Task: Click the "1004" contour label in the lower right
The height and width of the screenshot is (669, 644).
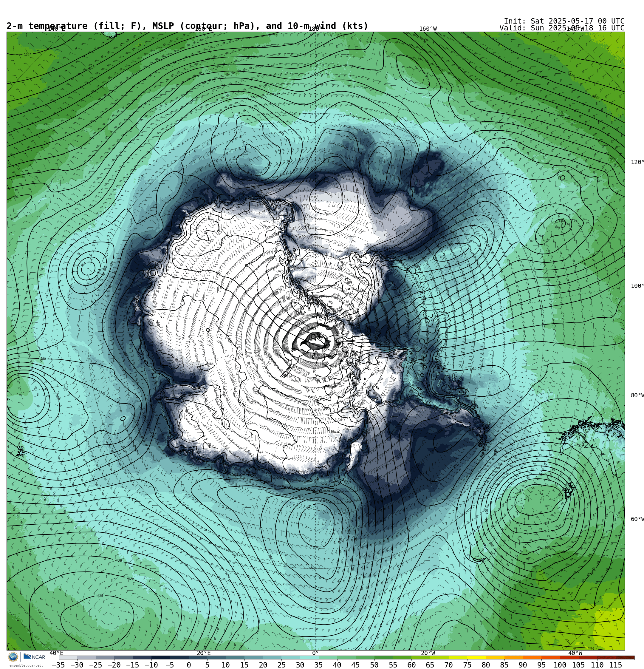Action: click(563, 610)
